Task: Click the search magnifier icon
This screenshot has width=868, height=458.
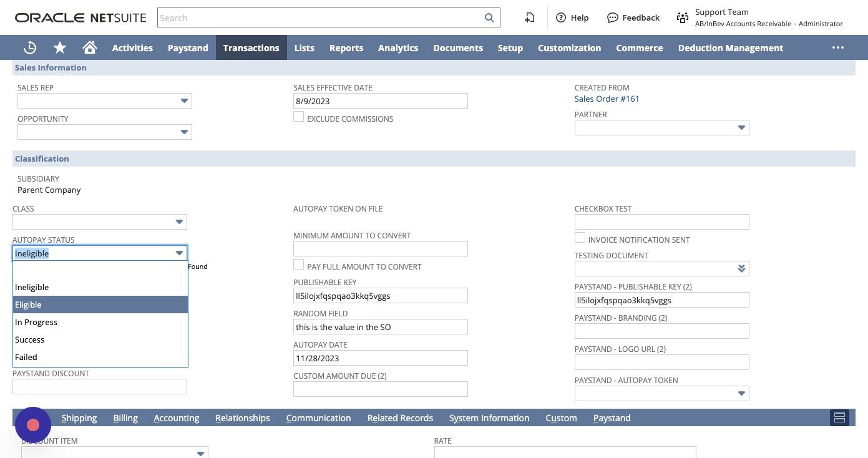Action: tap(490, 18)
